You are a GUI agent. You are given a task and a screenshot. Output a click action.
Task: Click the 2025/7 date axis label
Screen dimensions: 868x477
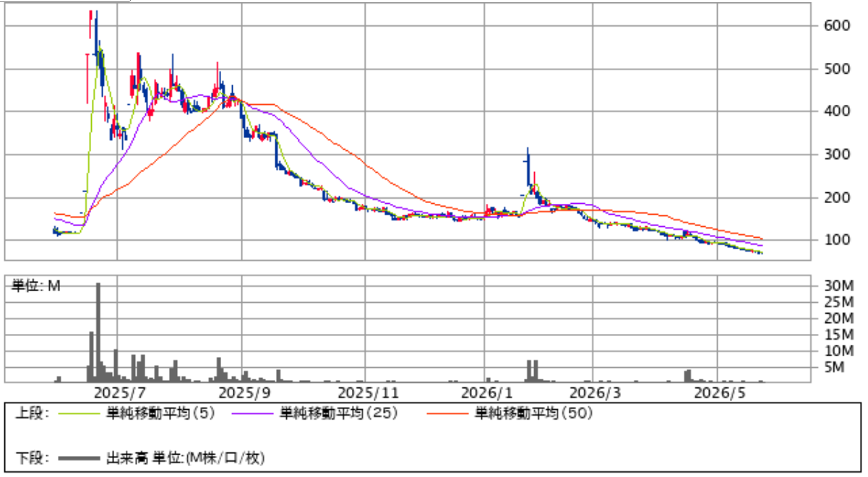point(116,392)
